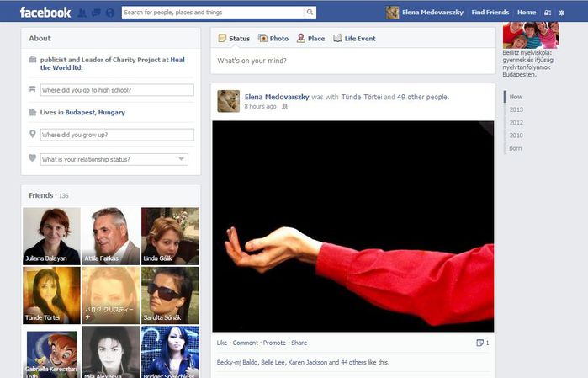Open relationship status dropdown
This screenshot has width=588, height=378.
coord(114,159)
